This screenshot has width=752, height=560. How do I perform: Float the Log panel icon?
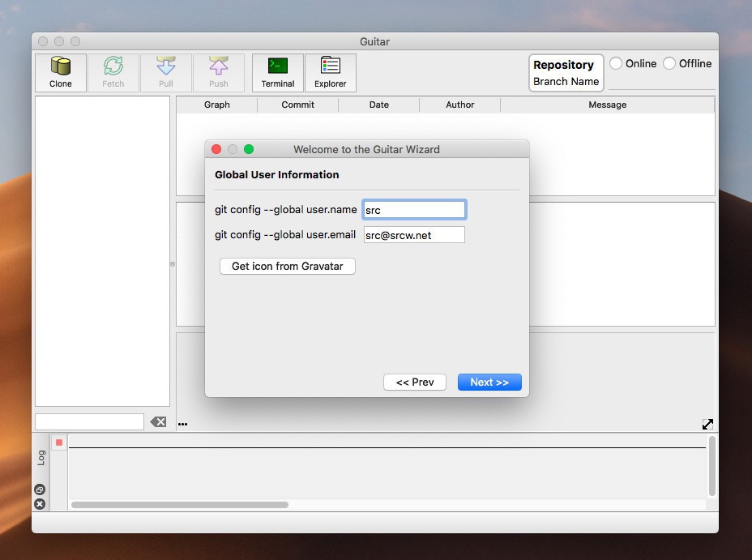(40, 489)
